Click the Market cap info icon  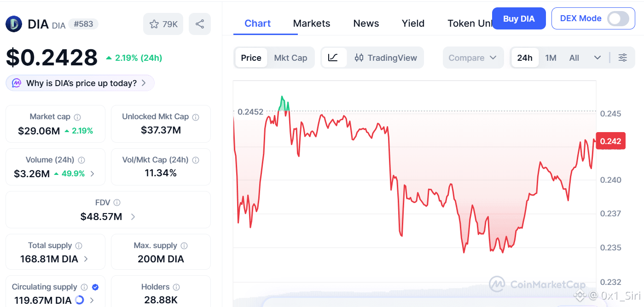[x=78, y=117]
